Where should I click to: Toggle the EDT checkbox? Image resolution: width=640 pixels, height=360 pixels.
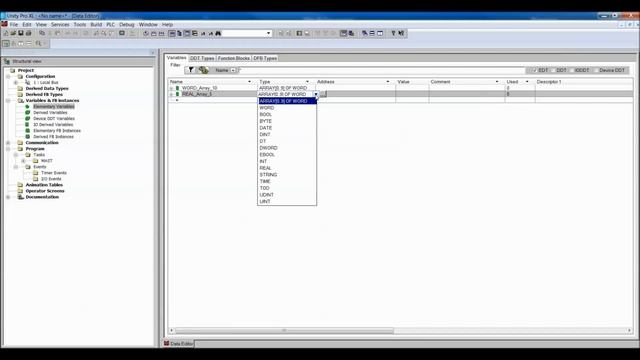(x=534, y=70)
